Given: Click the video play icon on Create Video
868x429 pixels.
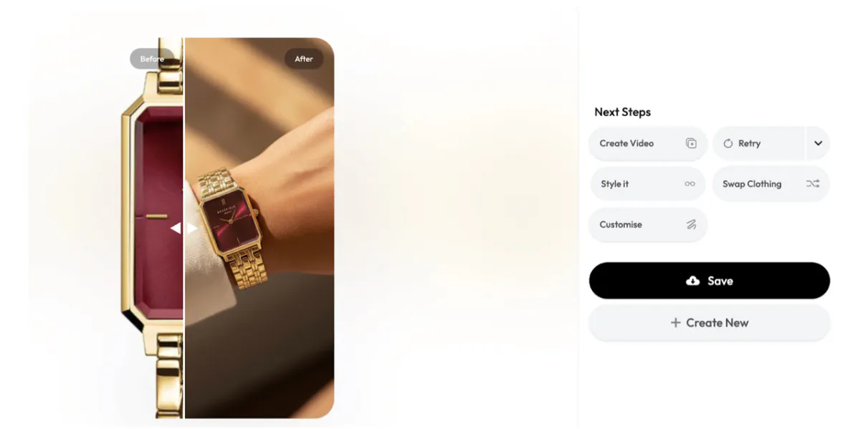Looking at the screenshot, I should 691,143.
